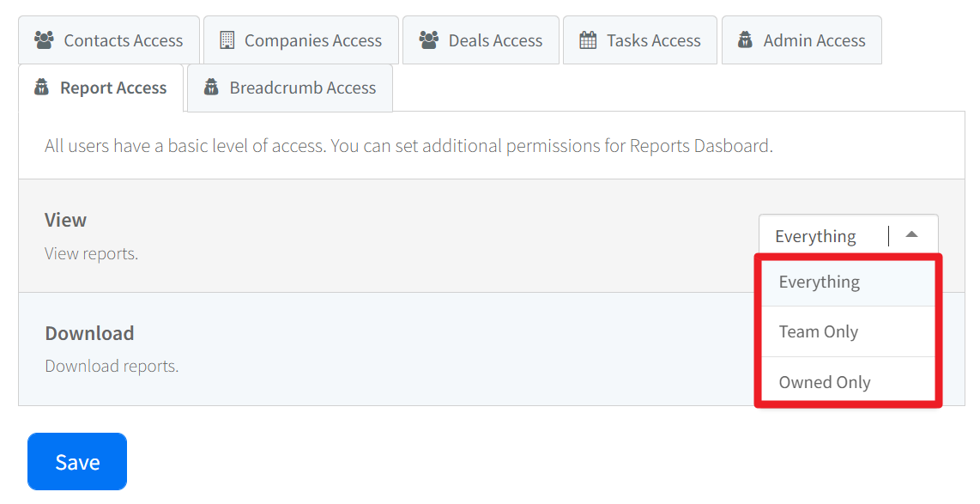Choose Everything from the dropdown list
980x504 pixels.
[x=820, y=282]
